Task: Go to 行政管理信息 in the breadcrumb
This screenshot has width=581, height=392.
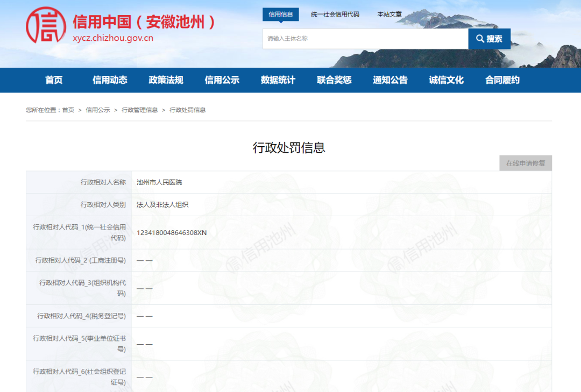Action: click(140, 110)
